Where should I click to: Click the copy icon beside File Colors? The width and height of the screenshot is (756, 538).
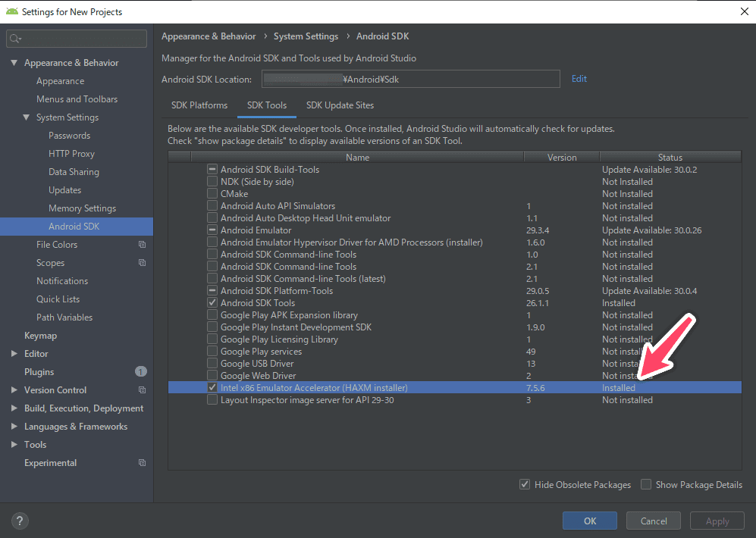click(x=143, y=245)
